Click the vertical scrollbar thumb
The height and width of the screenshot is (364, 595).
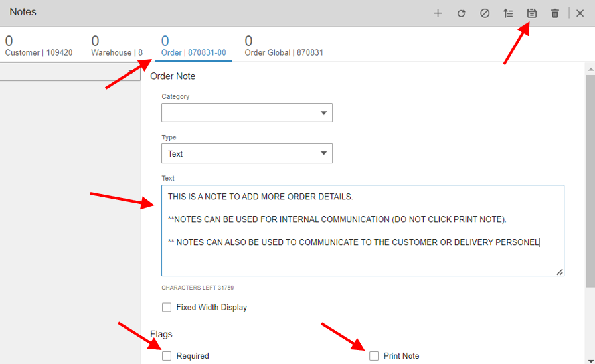tap(590, 181)
